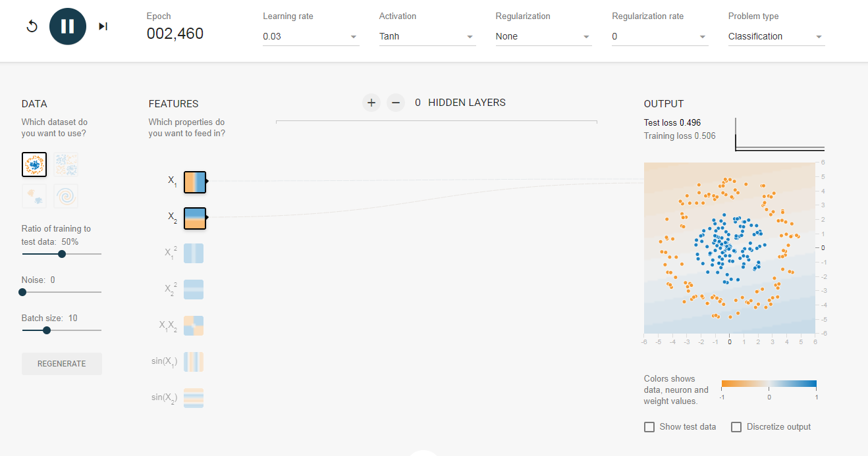Open the Activation dropdown showing Tanh
The width and height of the screenshot is (868, 456).
point(427,37)
